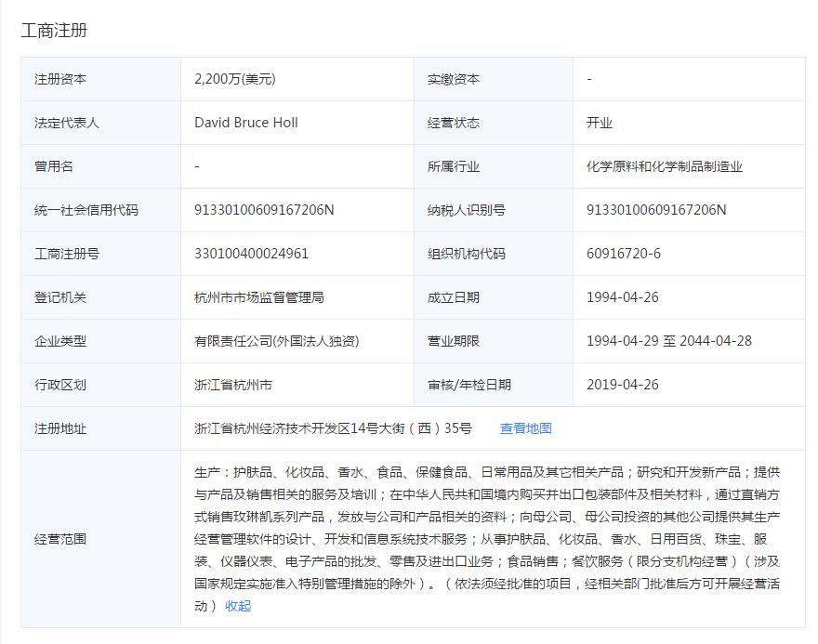Select the 经营状态 label cell
Viewport: 818px width, 644px height.
(x=494, y=123)
